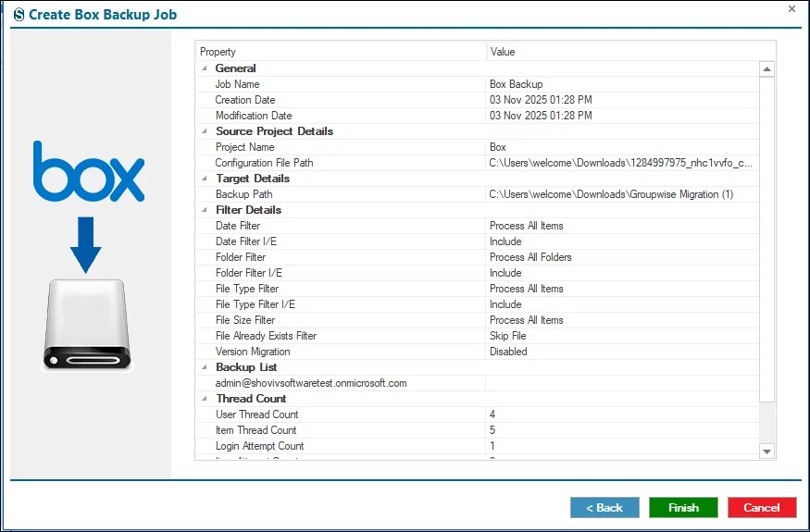Select the Date Filter row

pos(478,226)
